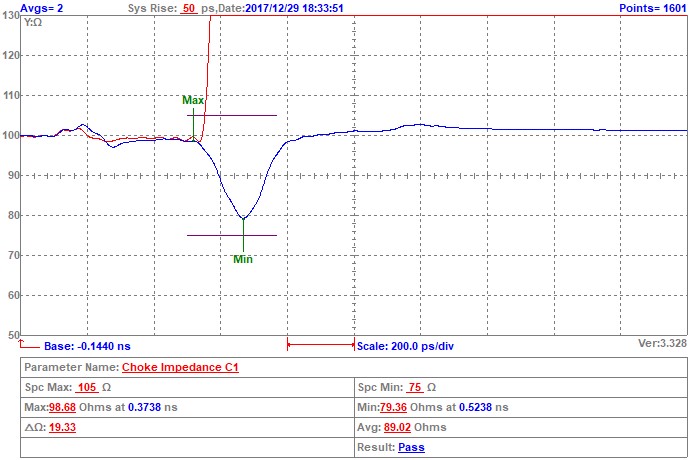Click the red scale bracket marker below graph
The width and height of the screenshot is (690, 460).
tap(320, 345)
